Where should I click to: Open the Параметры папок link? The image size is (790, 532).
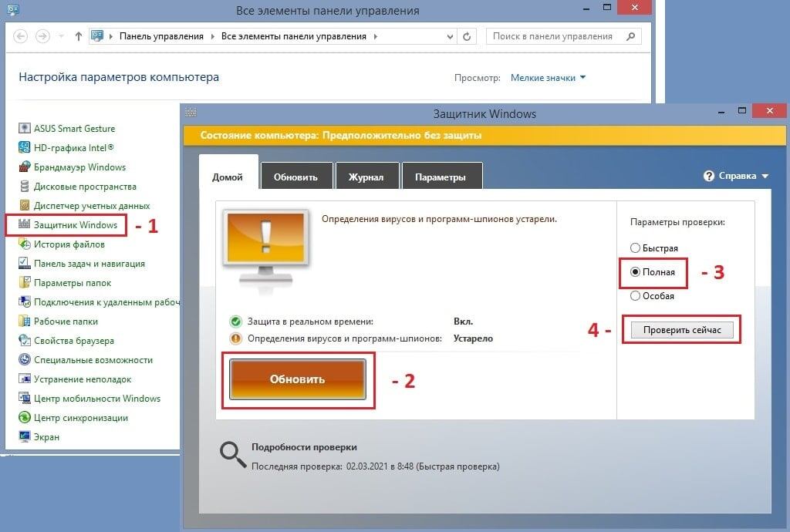[x=72, y=282]
